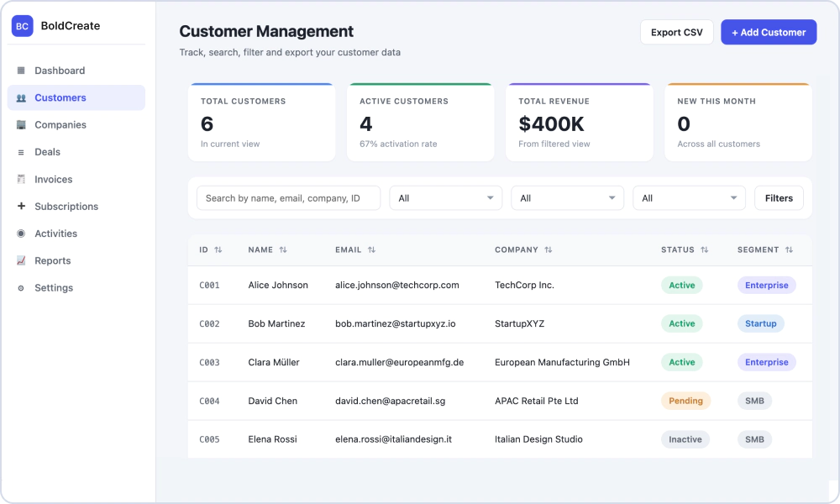Click company Italian Design Studio

(x=538, y=439)
